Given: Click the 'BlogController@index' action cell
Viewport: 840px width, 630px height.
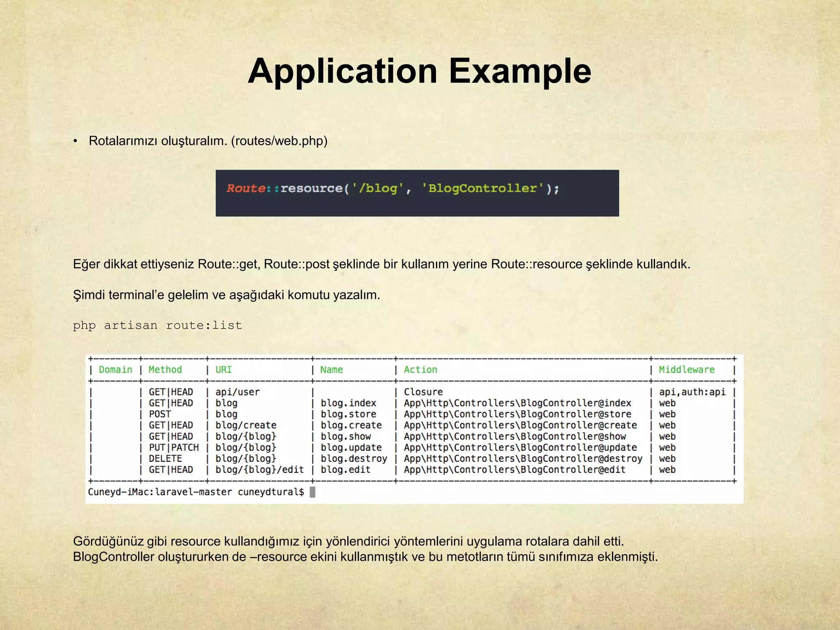Looking at the screenshot, I should pos(518,403).
